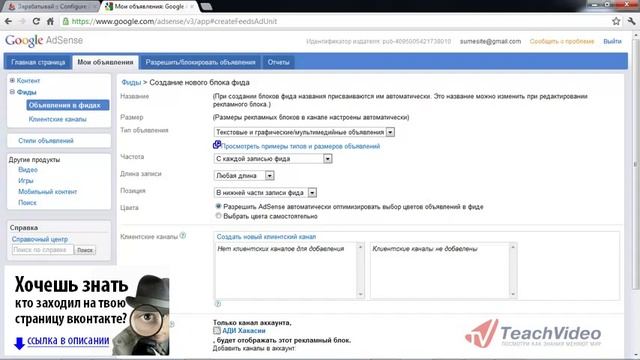Go to browser home page icon

[50, 21]
